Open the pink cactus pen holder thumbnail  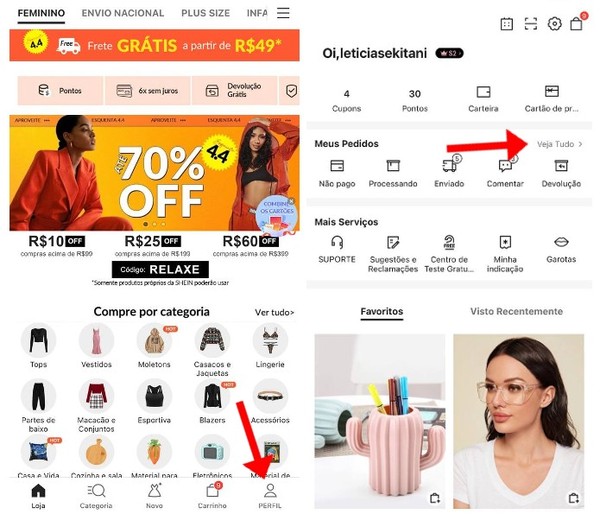pyautogui.click(x=380, y=421)
